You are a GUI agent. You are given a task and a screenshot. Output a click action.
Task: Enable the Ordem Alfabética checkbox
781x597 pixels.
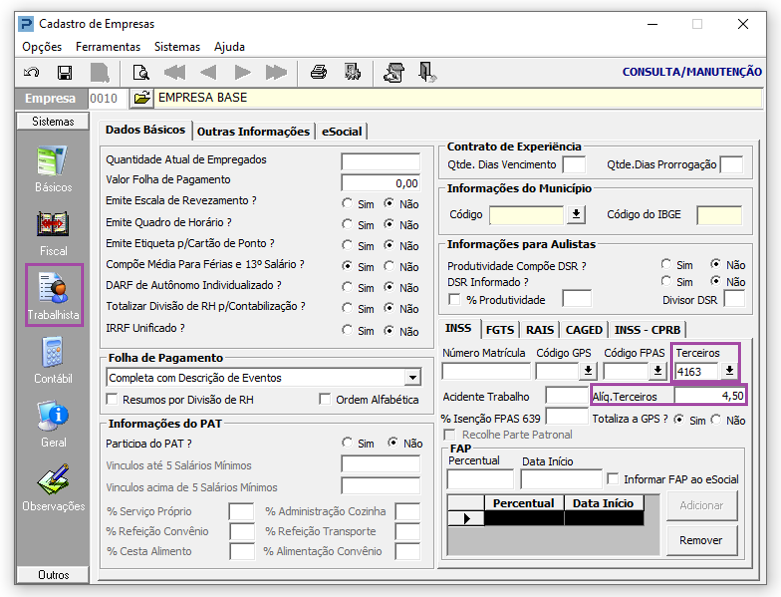tap(325, 399)
